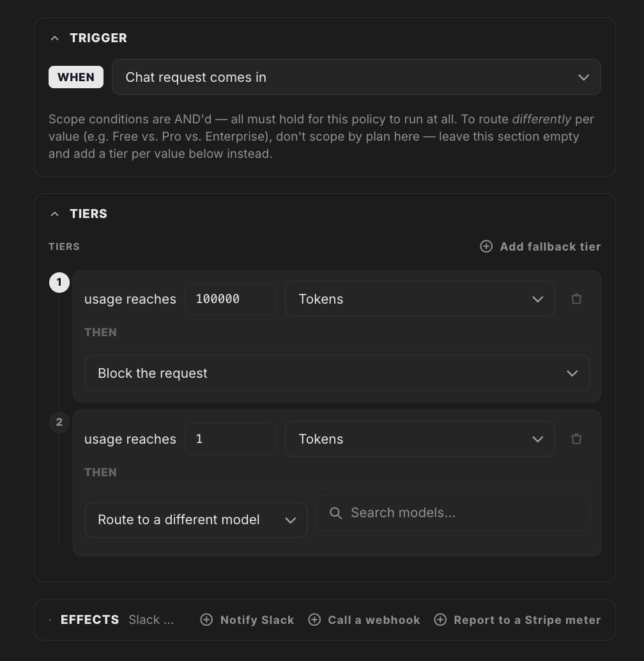
Task: Click Add fallback tier
Action: tap(540, 247)
